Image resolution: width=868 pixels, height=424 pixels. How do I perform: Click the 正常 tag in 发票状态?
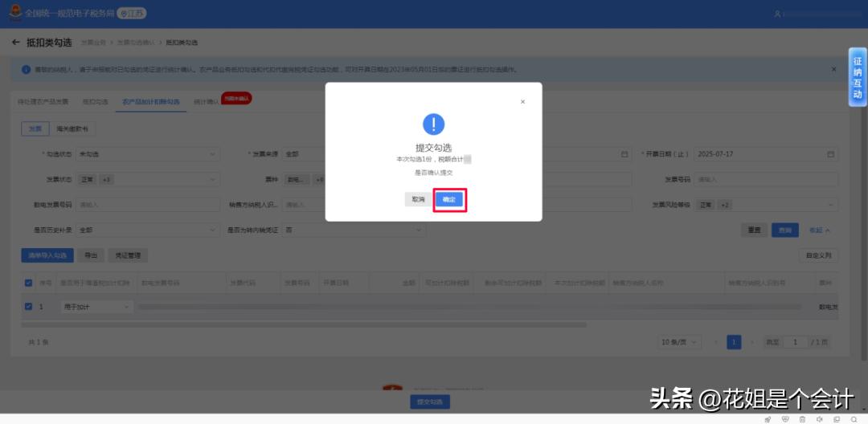coord(88,180)
